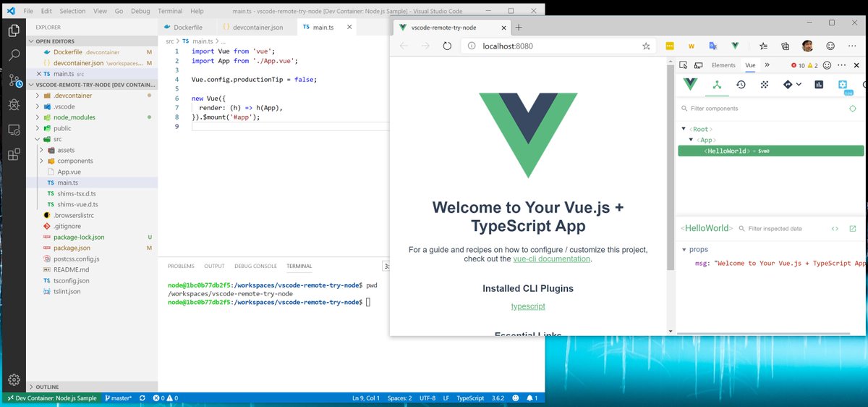Open the Events tab in Vue devtools

[764, 84]
